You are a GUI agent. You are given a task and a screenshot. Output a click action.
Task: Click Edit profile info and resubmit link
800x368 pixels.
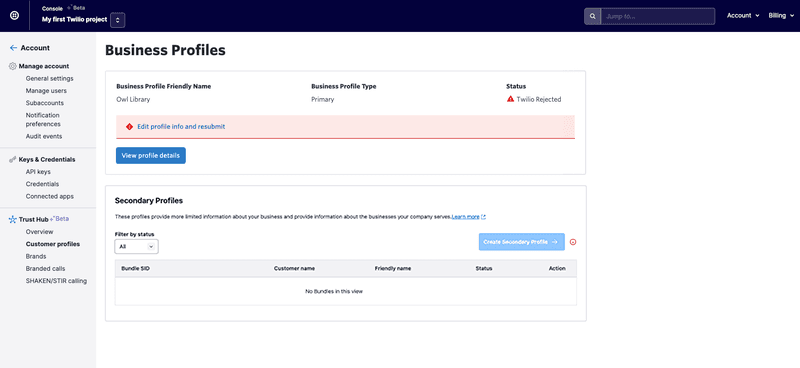[181, 127]
